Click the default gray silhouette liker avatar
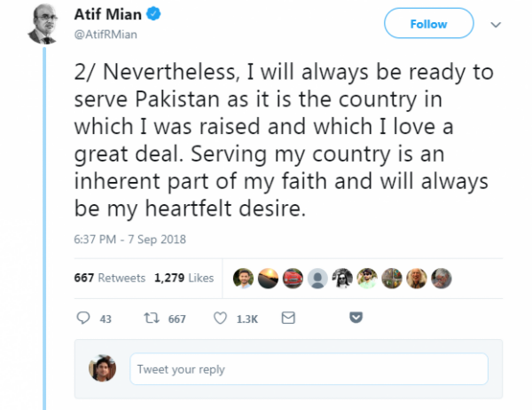This screenshot has height=410, width=532. tap(318, 279)
